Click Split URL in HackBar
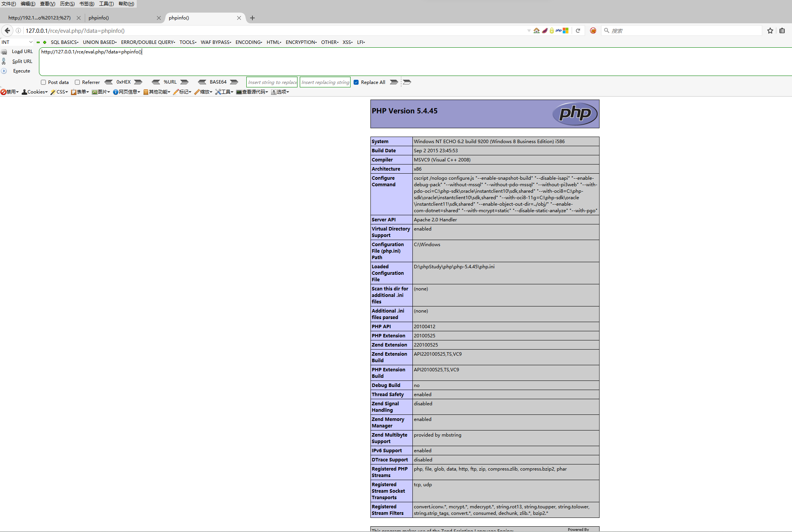The height and width of the screenshot is (532, 792). [22, 61]
